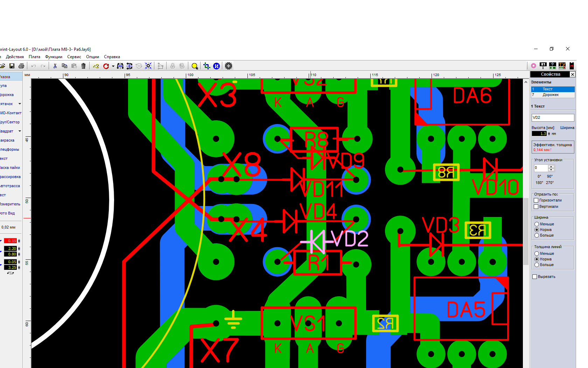Open a board file with the folder icon
588x368 pixels.
pos(2,66)
